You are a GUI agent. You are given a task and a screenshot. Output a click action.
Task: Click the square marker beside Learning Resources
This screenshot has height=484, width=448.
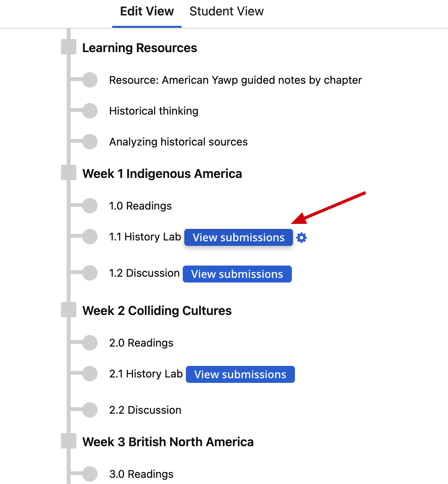pyautogui.click(x=69, y=47)
